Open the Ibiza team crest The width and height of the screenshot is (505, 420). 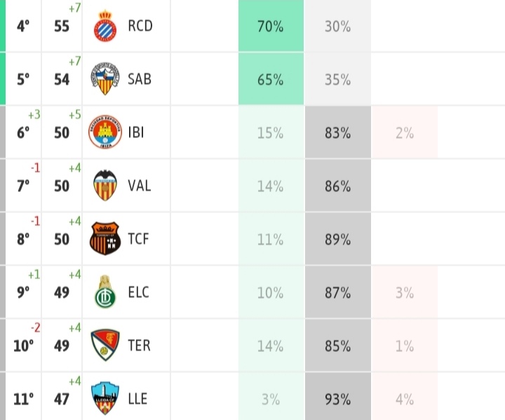[x=105, y=132]
